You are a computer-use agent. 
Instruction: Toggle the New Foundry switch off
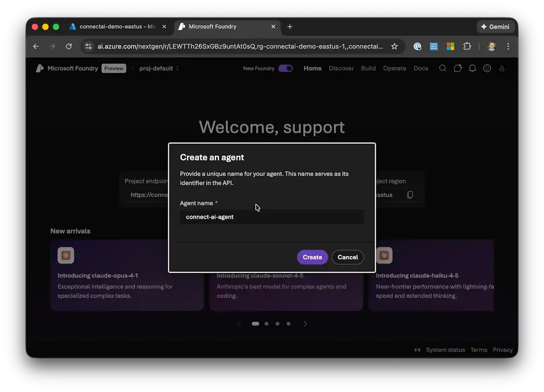coord(285,68)
